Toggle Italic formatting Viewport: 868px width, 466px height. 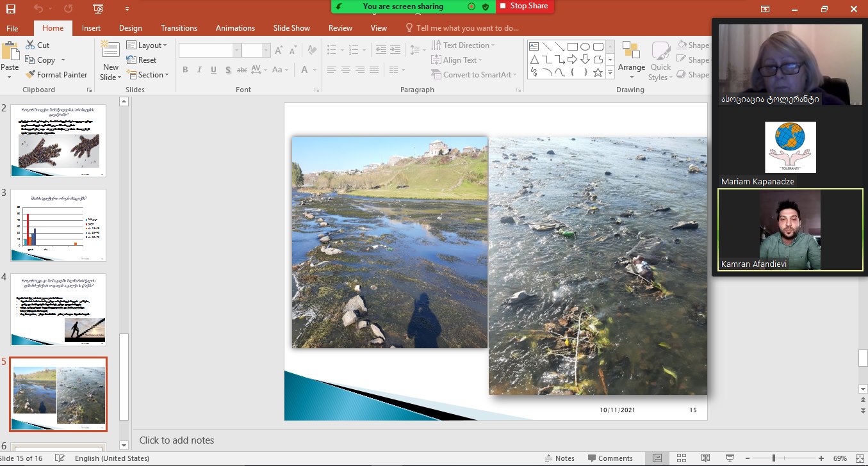coord(199,70)
